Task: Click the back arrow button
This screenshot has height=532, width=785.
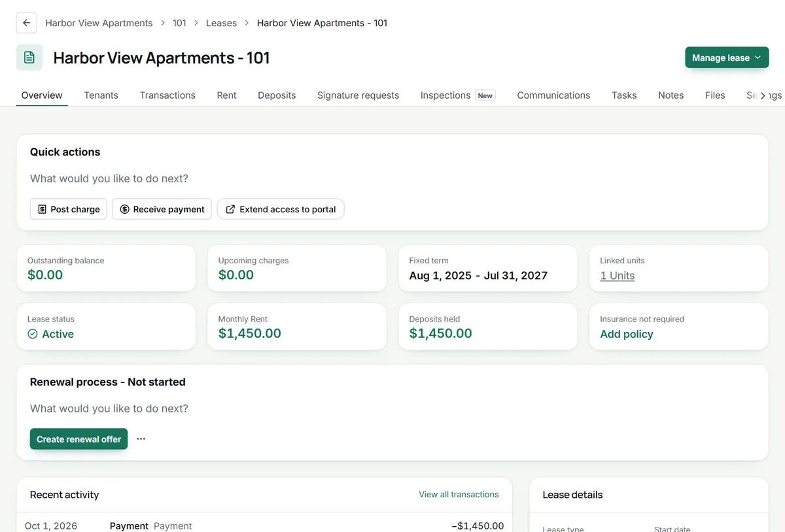Action: pos(26,23)
